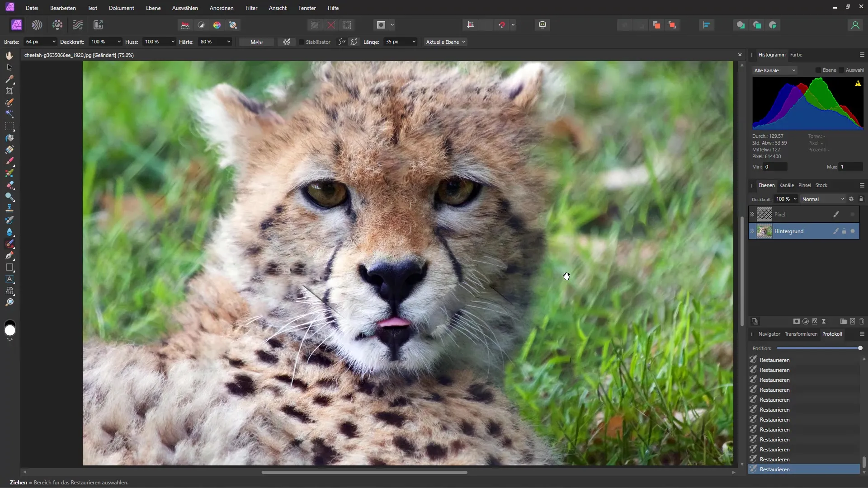Switch to Tone Mapping Persona
Viewport: 868px width, 488px height.
coord(78,25)
